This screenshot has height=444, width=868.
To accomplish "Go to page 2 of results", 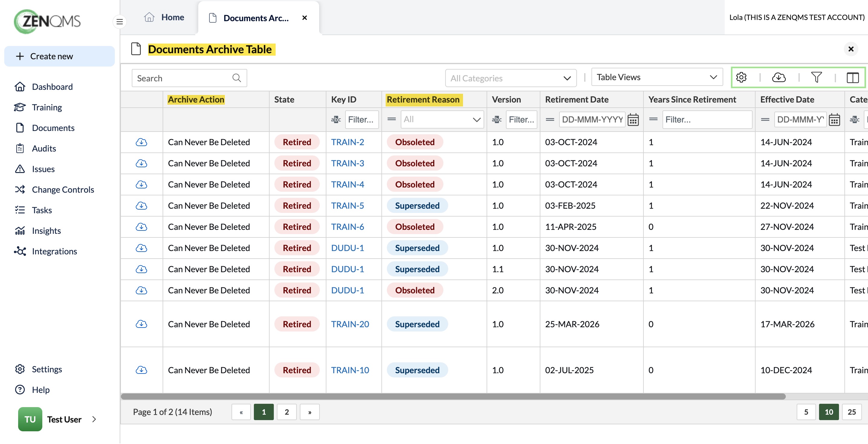I will pyautogui.click(x=287, y=412).
